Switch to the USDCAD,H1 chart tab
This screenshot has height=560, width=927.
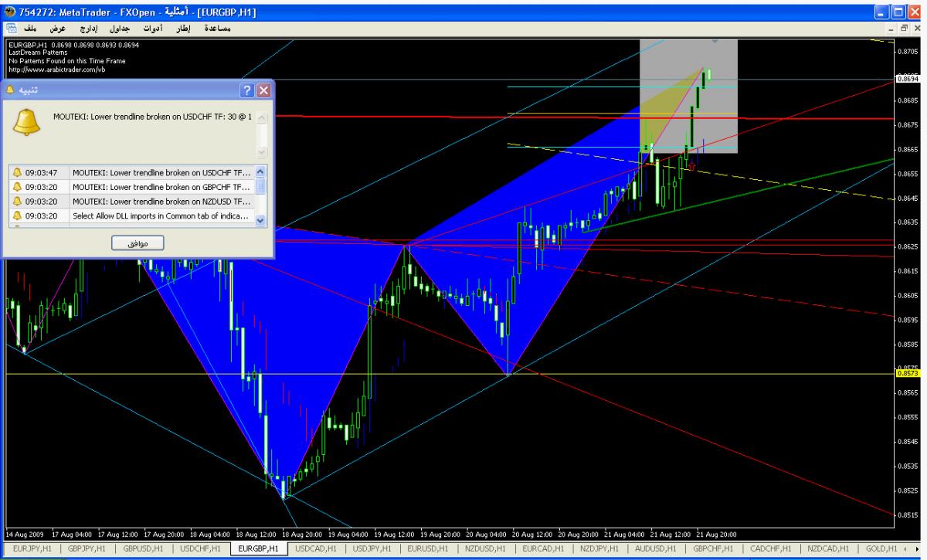(x=315, y=548)
